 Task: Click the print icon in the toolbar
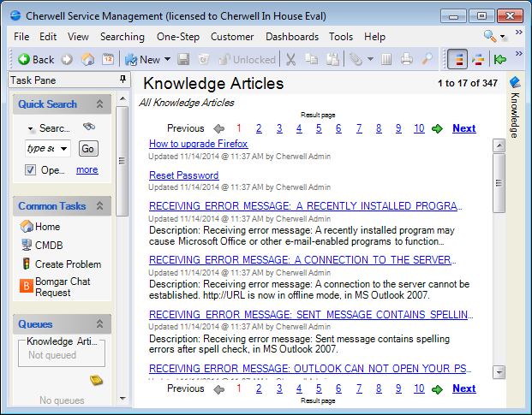coord(406,59)
